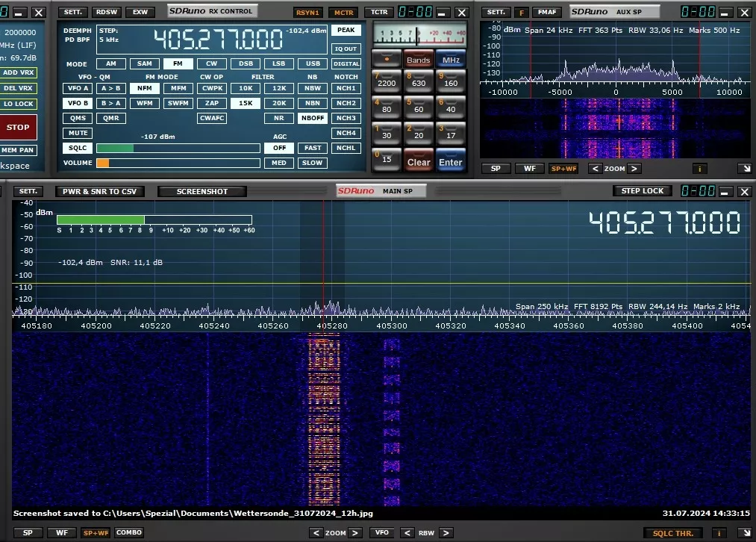Screen dimensions: 756x542
Task: Select the 20 band keypad button
Action: [x=419, y=134]
